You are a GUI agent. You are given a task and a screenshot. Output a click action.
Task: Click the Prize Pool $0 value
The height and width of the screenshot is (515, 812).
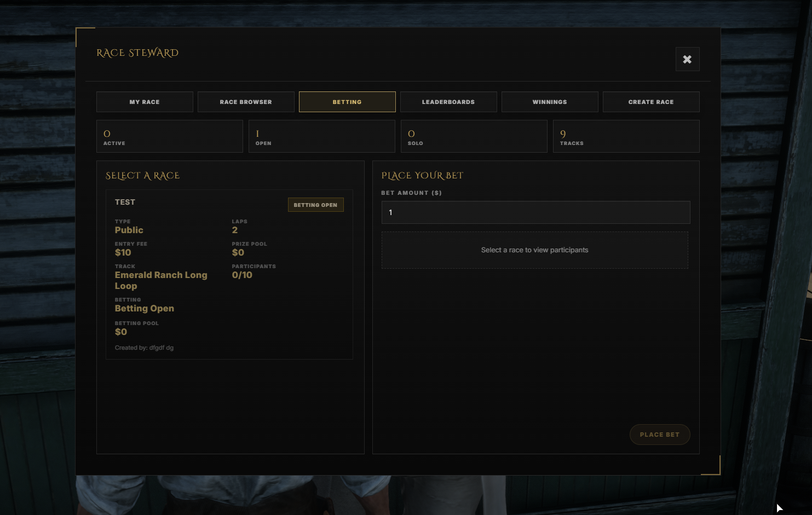click(x=238, y=253)
